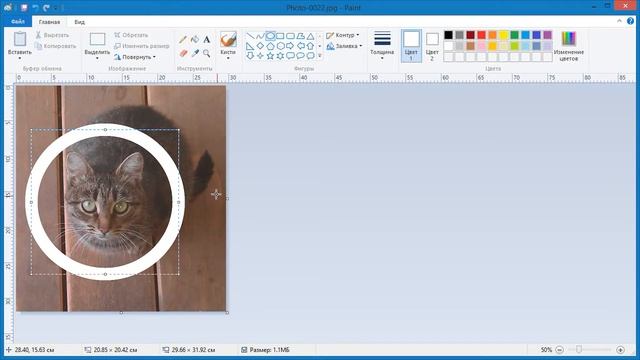Select the Fill with color bucket tool
This screenshot has height=360, width=640.
pos(195,40)
